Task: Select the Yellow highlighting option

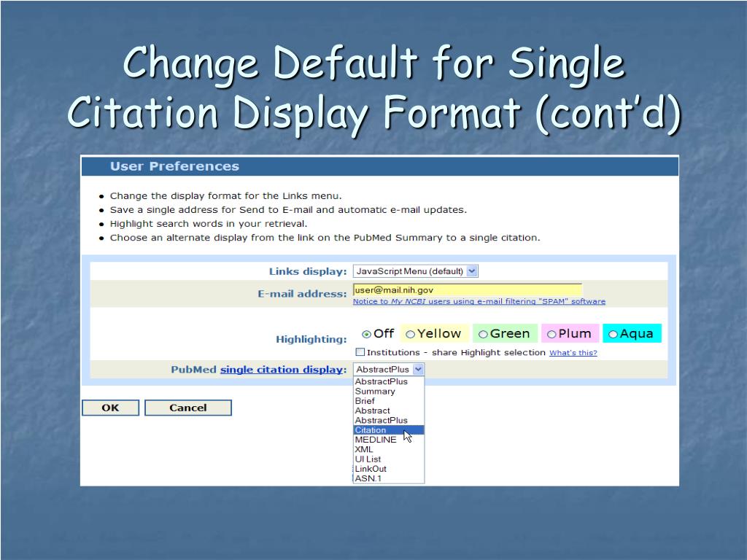Action: point(410,334)
